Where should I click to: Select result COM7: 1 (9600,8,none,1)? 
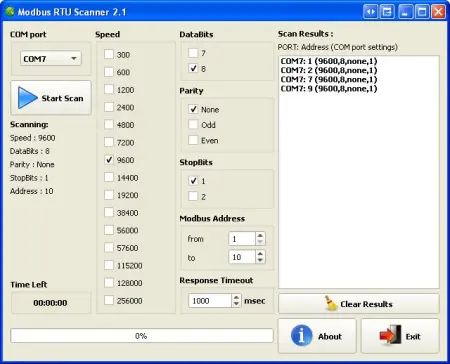(x=329, y=61)
